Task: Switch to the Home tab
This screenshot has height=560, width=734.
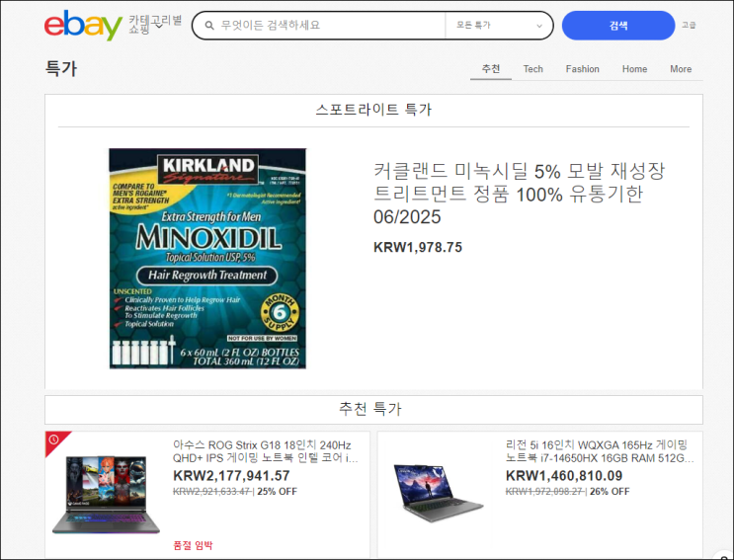Action: tap(634, 69)
